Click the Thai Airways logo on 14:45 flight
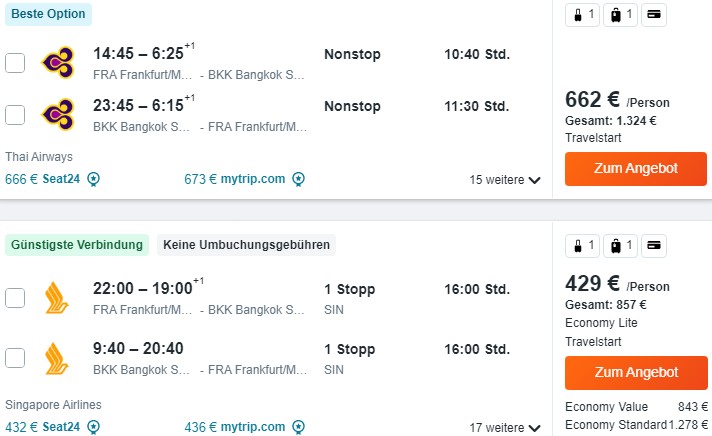Screen dimensions: 712x436 [x=58, y=63]
